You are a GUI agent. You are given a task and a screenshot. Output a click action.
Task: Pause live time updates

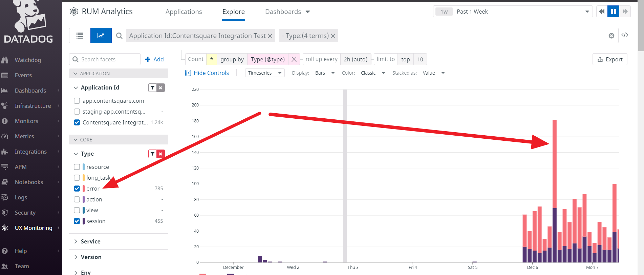coord(613,12)
